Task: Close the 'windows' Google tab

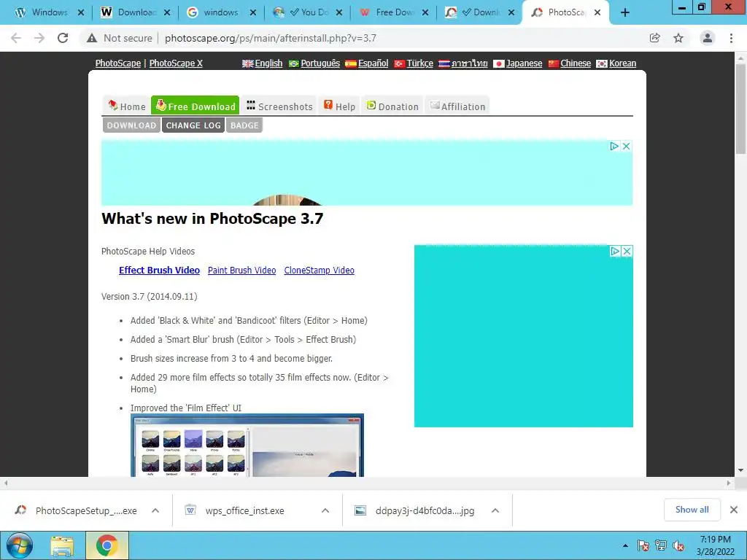Action: tap(253, 13)
